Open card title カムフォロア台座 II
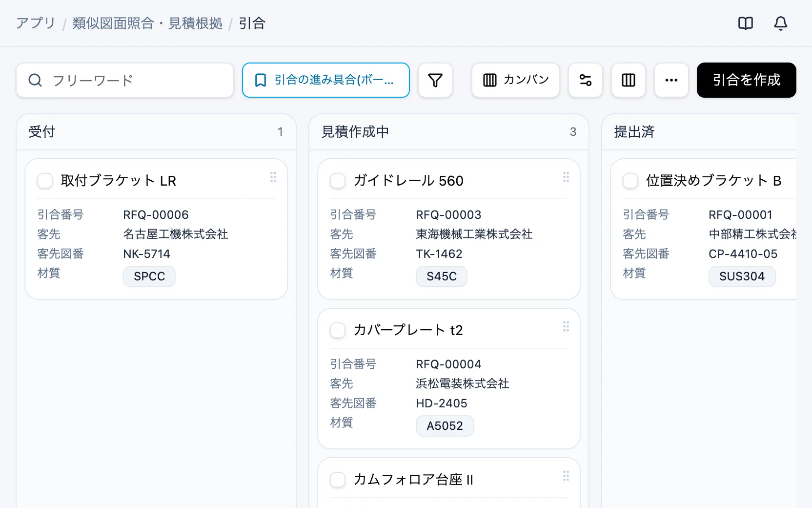Viewport: 812px width, 508px height. point(413,480)
